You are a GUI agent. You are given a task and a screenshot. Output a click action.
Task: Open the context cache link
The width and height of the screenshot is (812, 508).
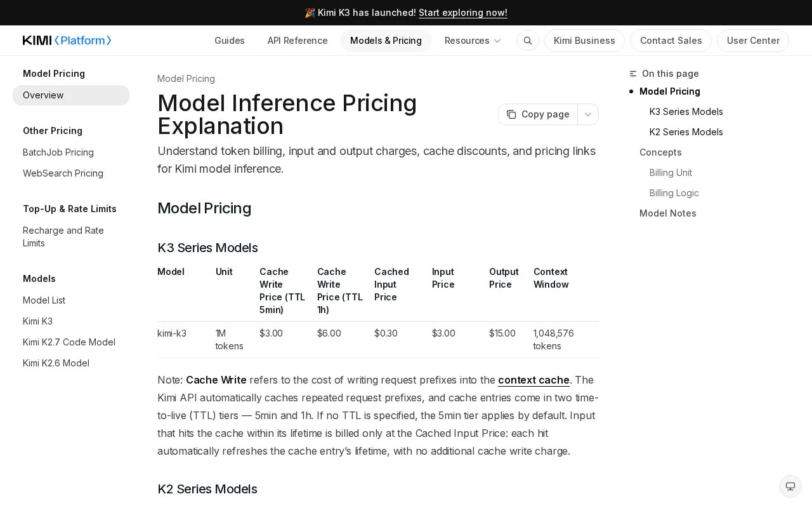point(534,380)
